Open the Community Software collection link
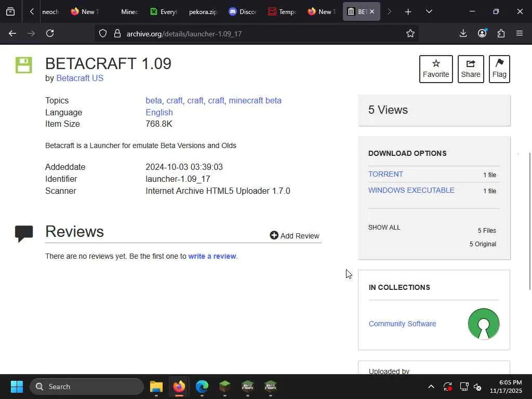The image size is (532, 399). coord(403,324)
